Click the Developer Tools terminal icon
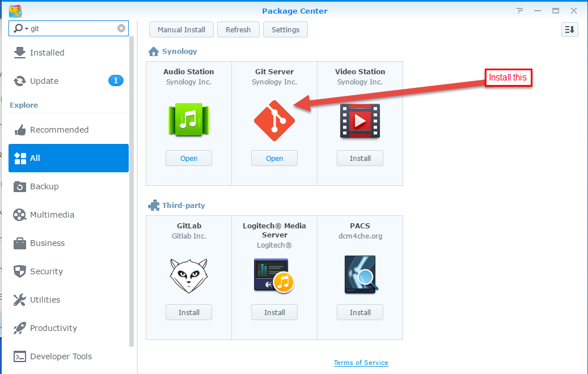 pos(20,356)
